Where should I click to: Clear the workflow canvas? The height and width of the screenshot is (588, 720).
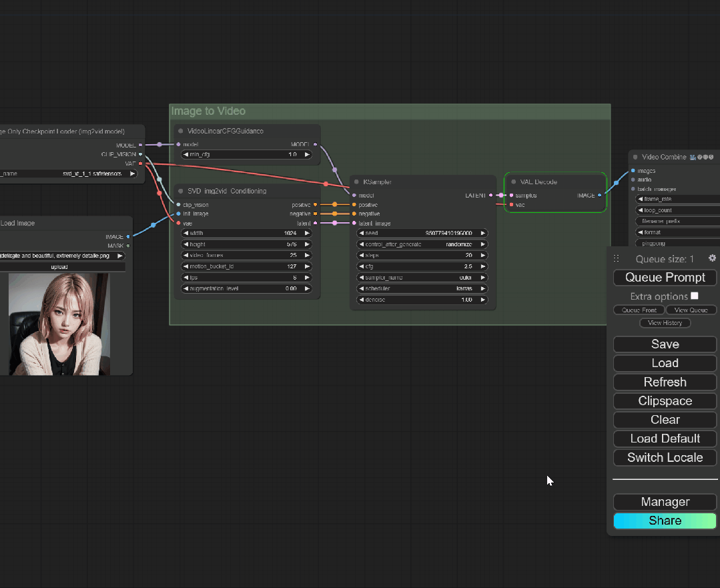pyautogui.click(x=665, y=419)
